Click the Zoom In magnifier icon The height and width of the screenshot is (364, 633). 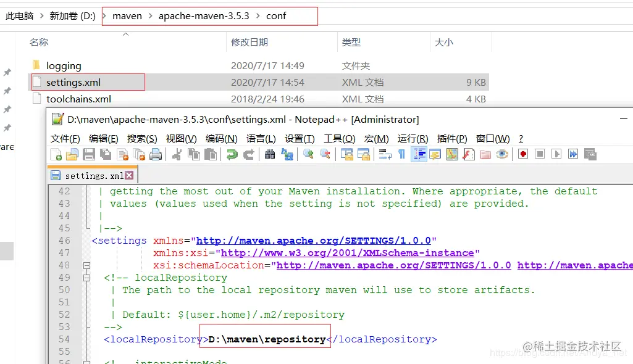click(308, 154)
